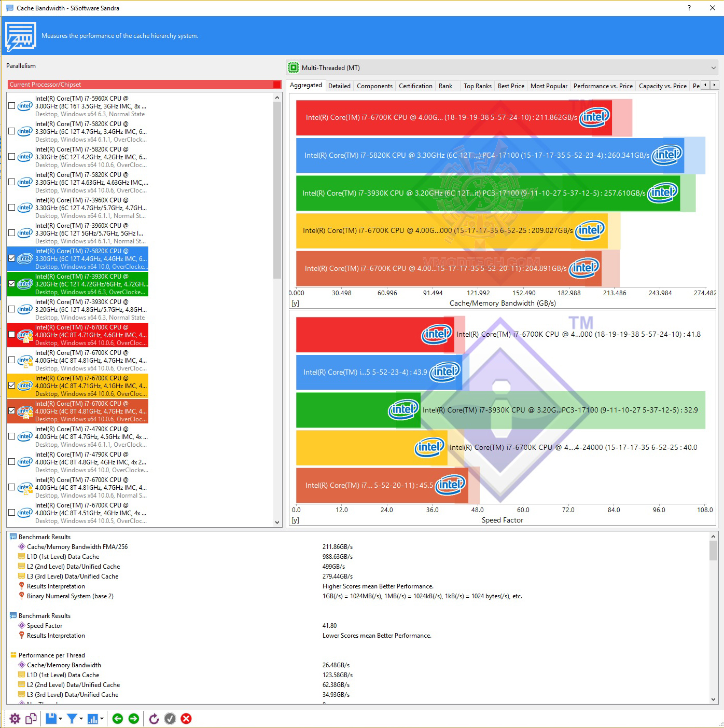Open the dropdown arrow next to the save icon
The height and width of the screenshot is (728, 724).
tap(60, 719)
